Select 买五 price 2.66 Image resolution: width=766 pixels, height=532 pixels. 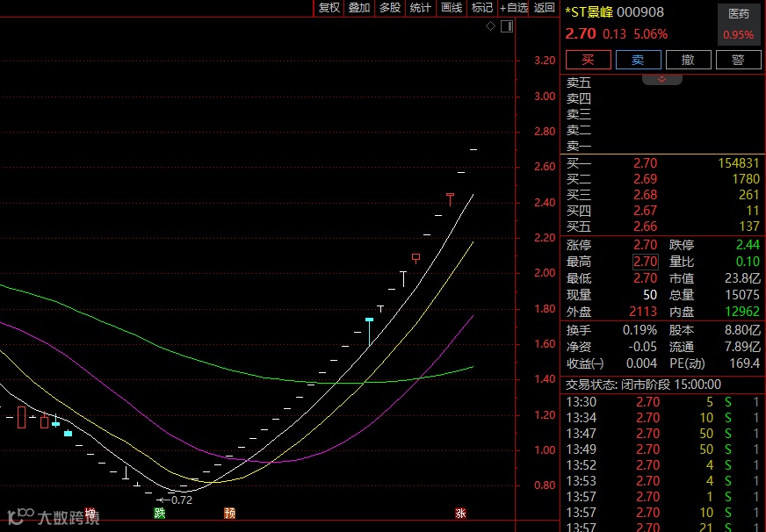pos(646,226)
